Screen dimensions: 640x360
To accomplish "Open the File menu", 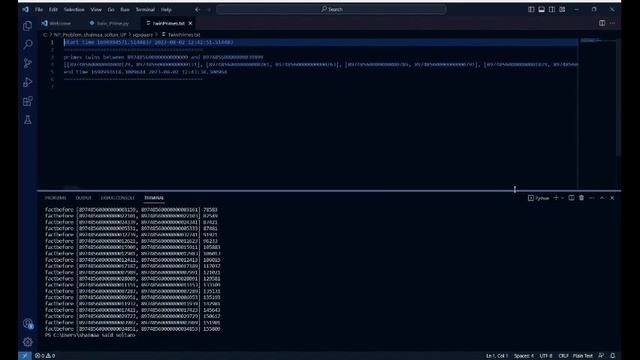I will [39, 9].
